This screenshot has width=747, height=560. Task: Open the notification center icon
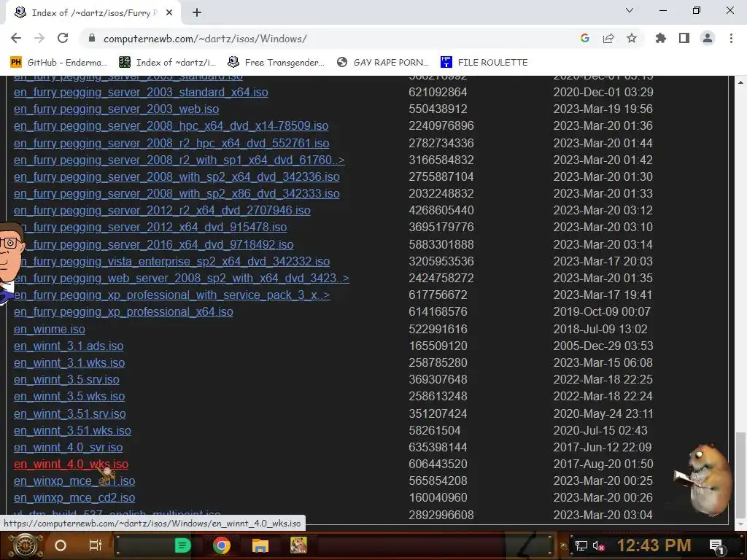click(x=716, y=547)
